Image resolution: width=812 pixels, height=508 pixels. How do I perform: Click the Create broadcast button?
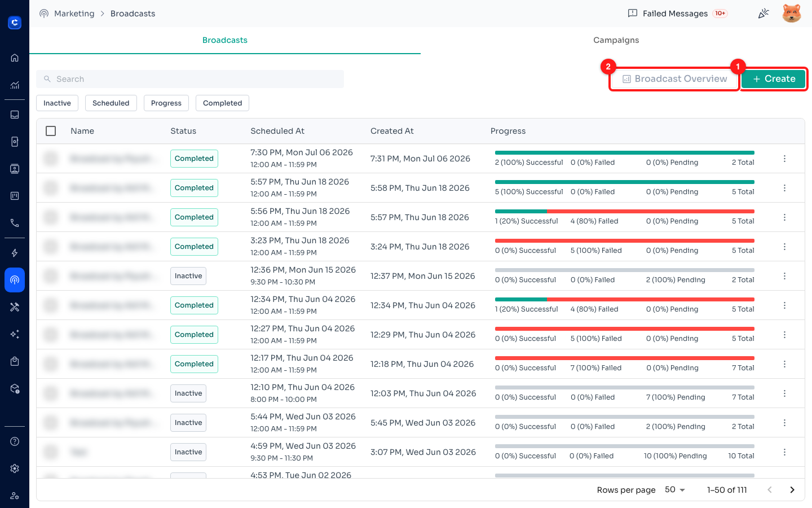click(x=774, y=79)
